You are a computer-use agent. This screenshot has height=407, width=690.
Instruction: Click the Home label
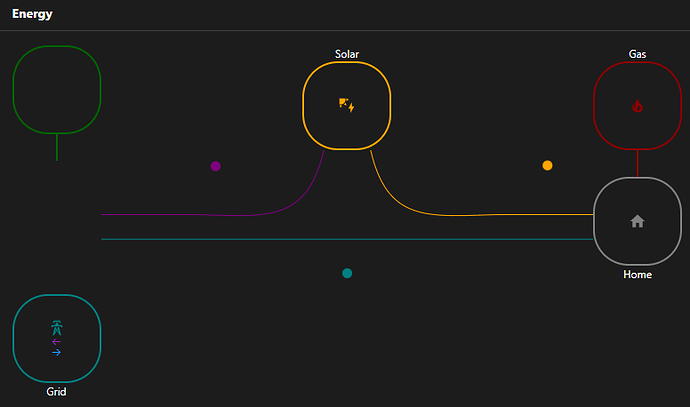pos(637,274)
